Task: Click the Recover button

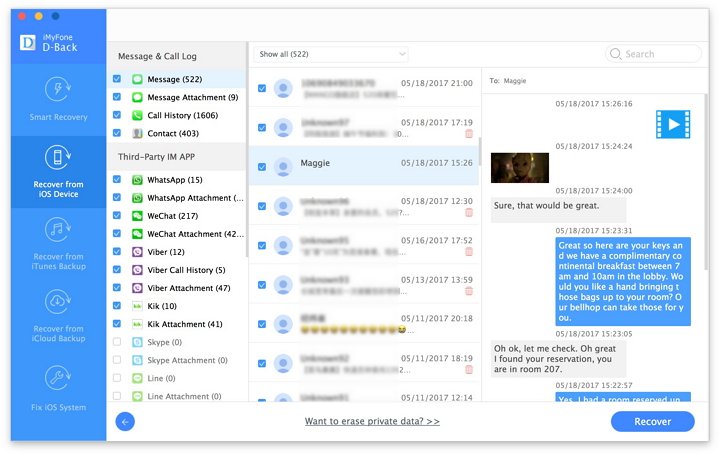Action: 652,422
